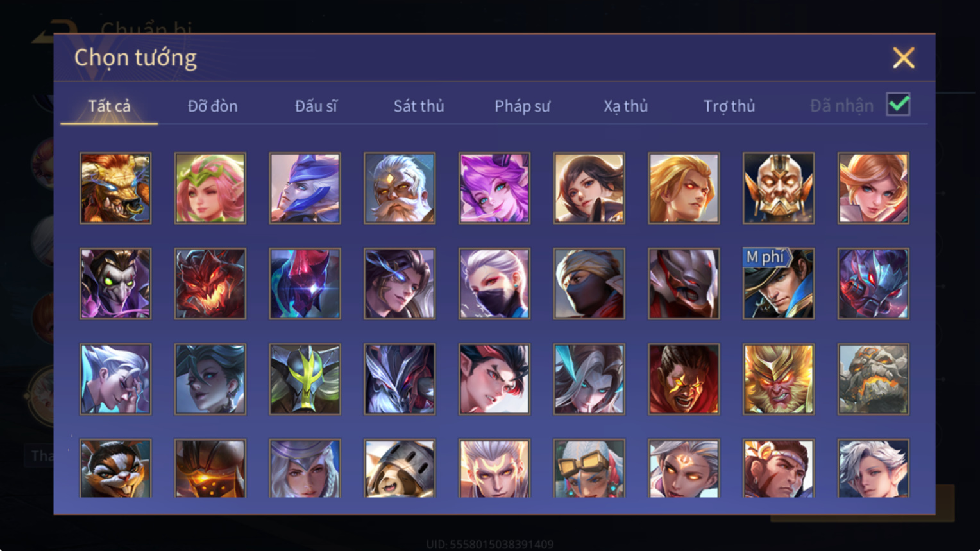The width and height of the screenshot is (980, 551).
Task: Pick the golden masked helmet hero
Action: point(779,188)
